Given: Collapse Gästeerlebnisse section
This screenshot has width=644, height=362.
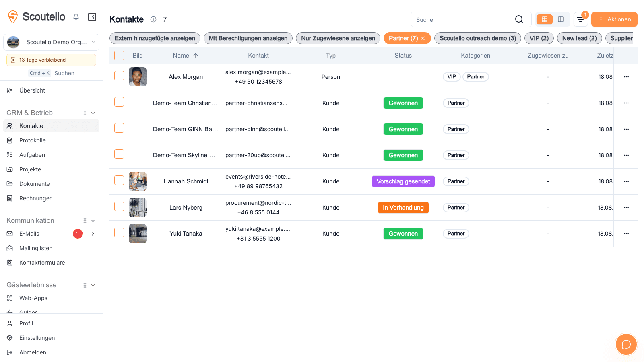Looking at the screenshot, I should [93, 285].
